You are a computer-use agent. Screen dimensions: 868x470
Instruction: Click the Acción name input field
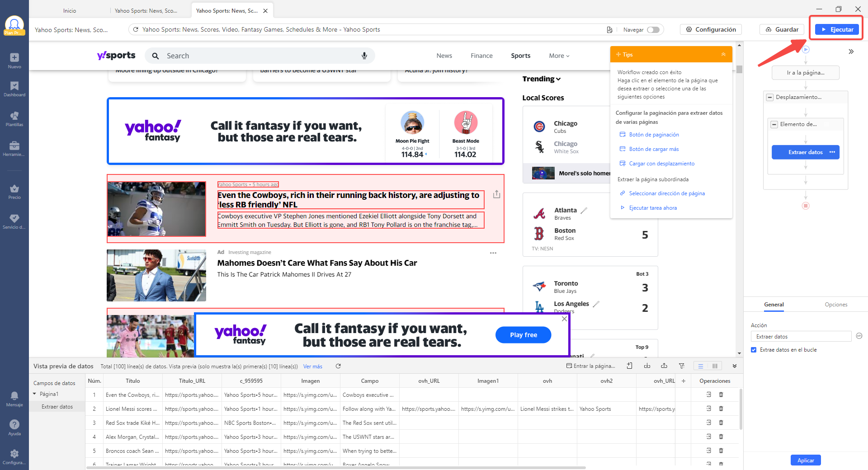tap(801, 336)
